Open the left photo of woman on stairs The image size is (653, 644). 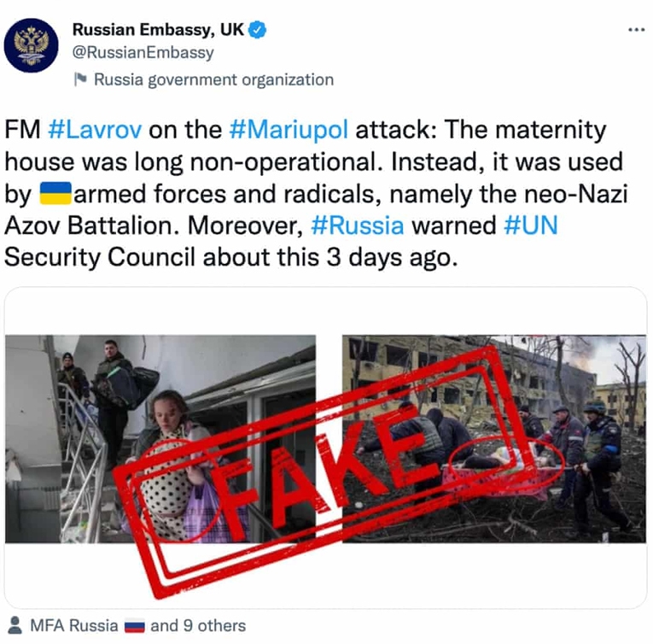[160, 439]
